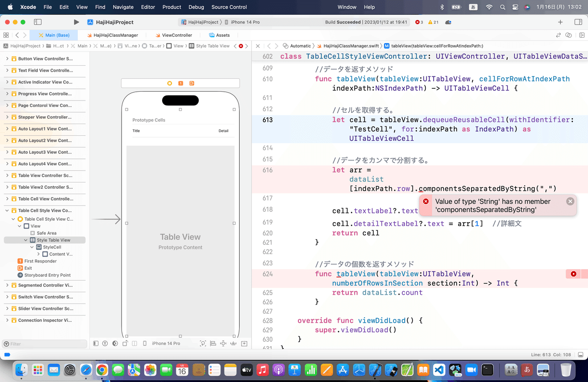The width and height of the screenshot is (588, 382).
Task: Open the Debug menu
Action: pyautogui.click(x=196, y=7)
